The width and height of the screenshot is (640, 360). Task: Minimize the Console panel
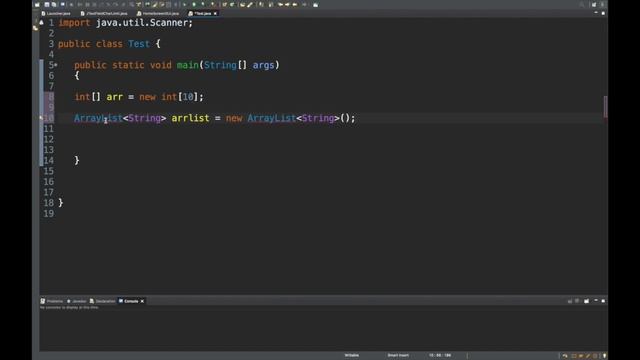pos(596,301)
